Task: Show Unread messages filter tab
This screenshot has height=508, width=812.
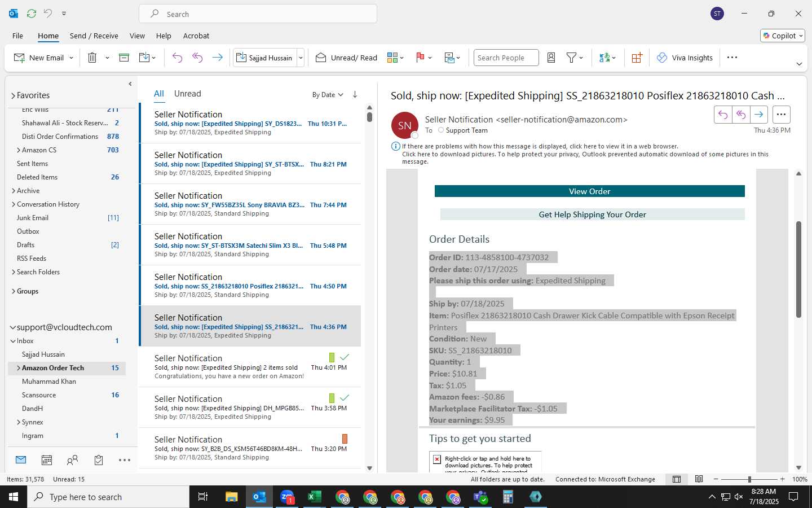Action: click(x=187, y=94)
